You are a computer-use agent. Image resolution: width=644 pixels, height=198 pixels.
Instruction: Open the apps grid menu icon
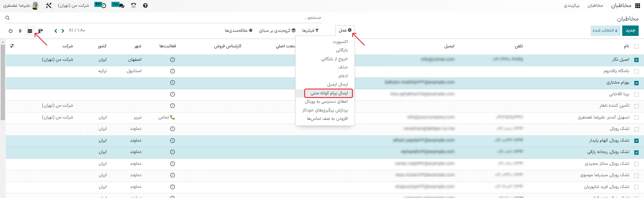tap(638, 6)
